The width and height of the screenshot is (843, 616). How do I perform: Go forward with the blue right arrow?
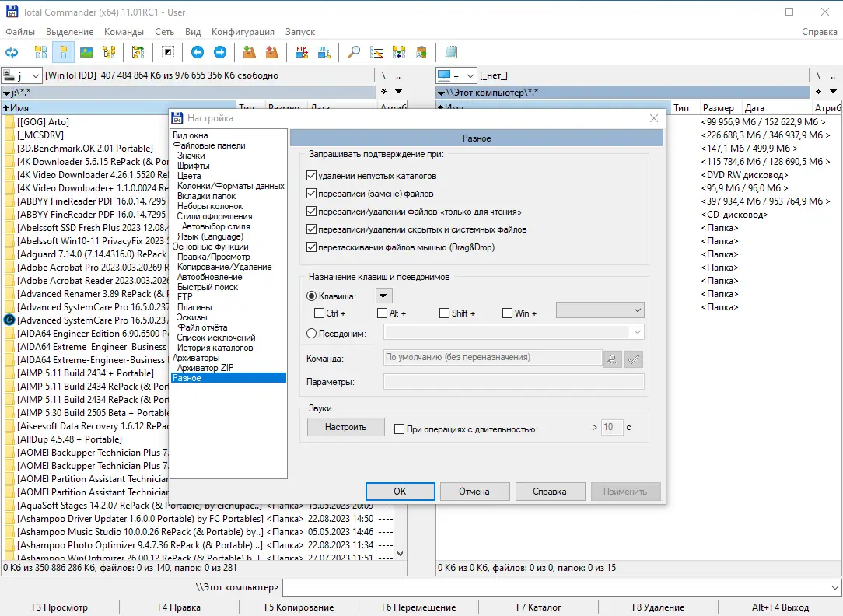(220, 52)
